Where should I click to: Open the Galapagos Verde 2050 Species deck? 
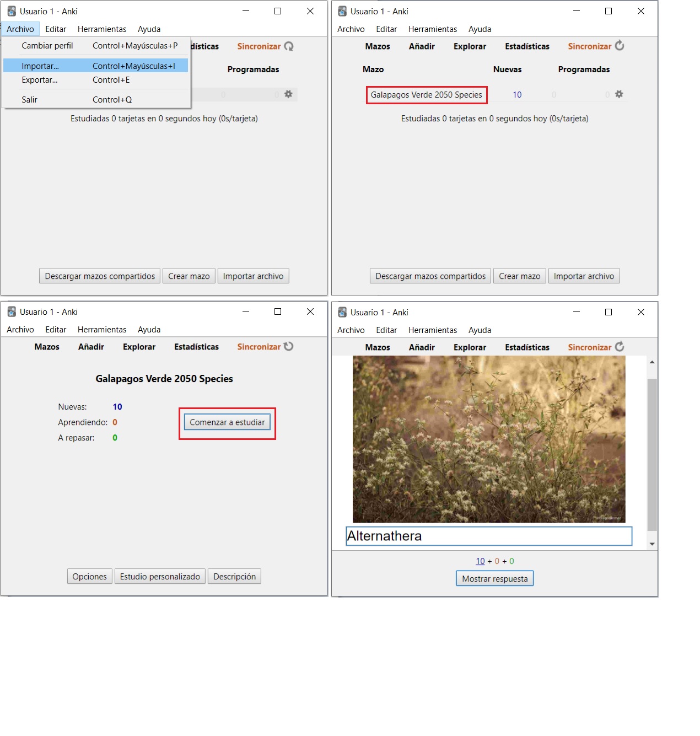click(x=426, y=95)
